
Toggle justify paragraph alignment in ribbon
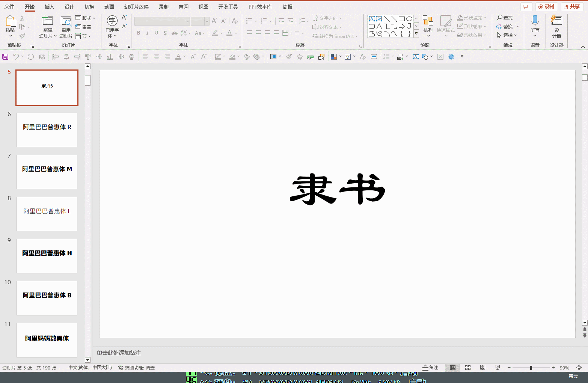(276, 33)
